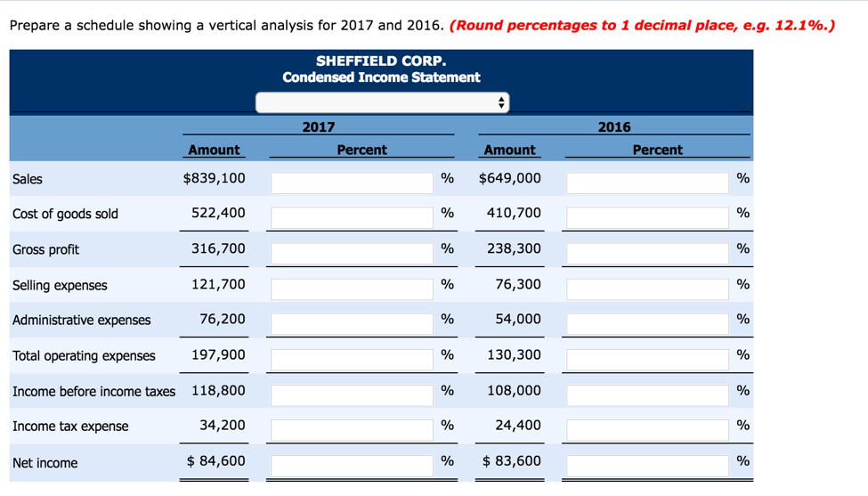Focus the 2017 Gross profit percent field
Viewport: 868px width, 496px height.
352,252
